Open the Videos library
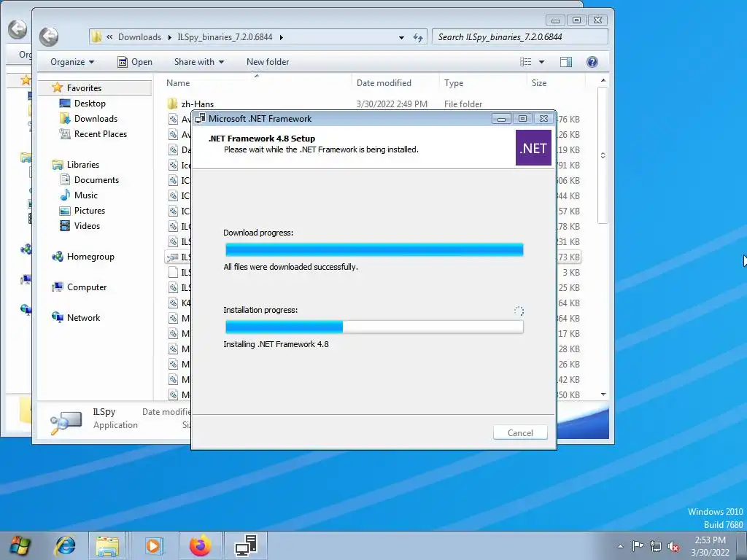The height and width of the screenshot is (560, 747). pos(88,226)
